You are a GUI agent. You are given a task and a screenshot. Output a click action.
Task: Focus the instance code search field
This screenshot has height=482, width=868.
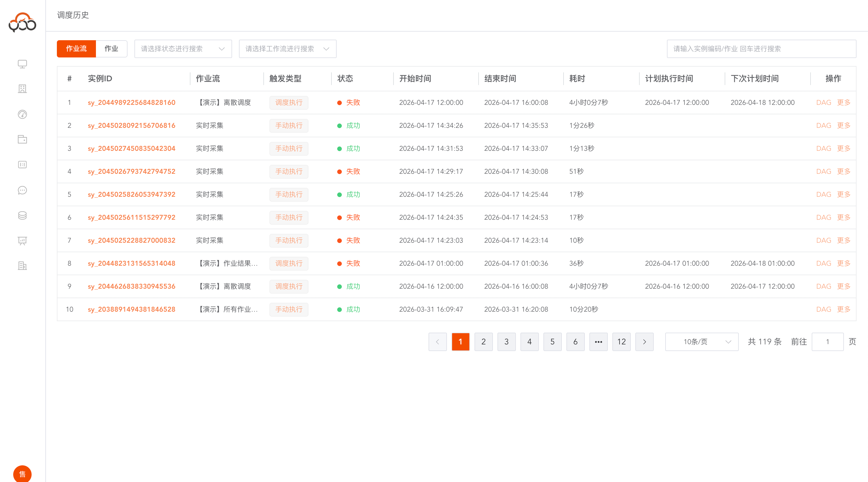(761, 49)
